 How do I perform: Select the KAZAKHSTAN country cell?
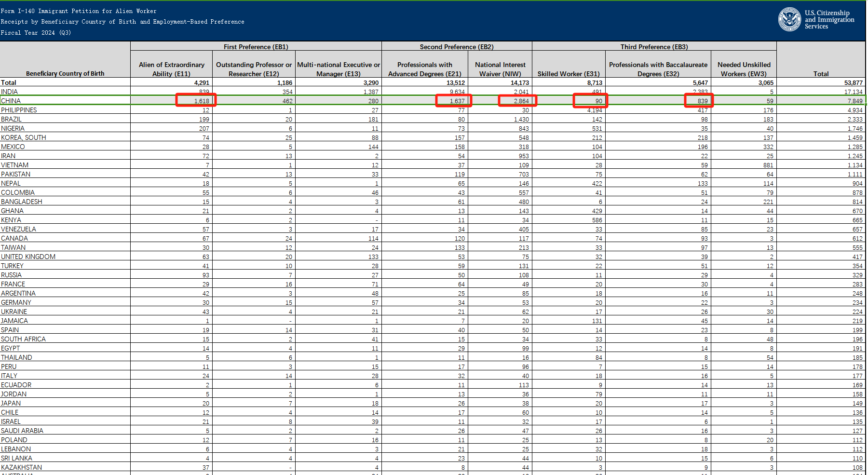[21, 467]
